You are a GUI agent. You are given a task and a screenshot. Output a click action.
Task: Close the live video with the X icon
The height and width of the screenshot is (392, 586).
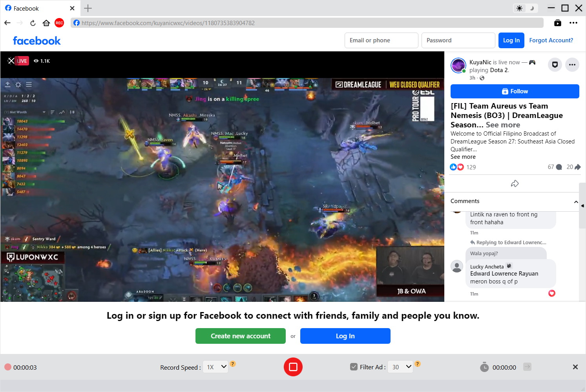(11, 61)
